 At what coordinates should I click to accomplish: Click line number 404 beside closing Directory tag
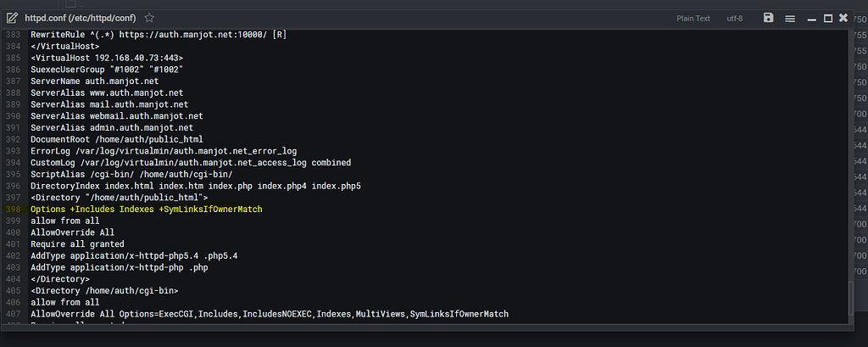click(x=10, y=279)
